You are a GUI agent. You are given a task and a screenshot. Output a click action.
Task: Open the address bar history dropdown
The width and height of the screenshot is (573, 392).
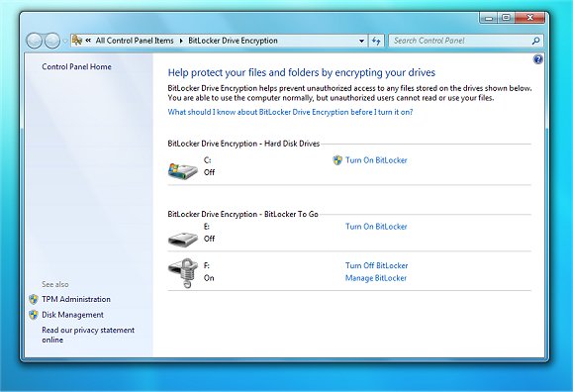tap(361, 41)
